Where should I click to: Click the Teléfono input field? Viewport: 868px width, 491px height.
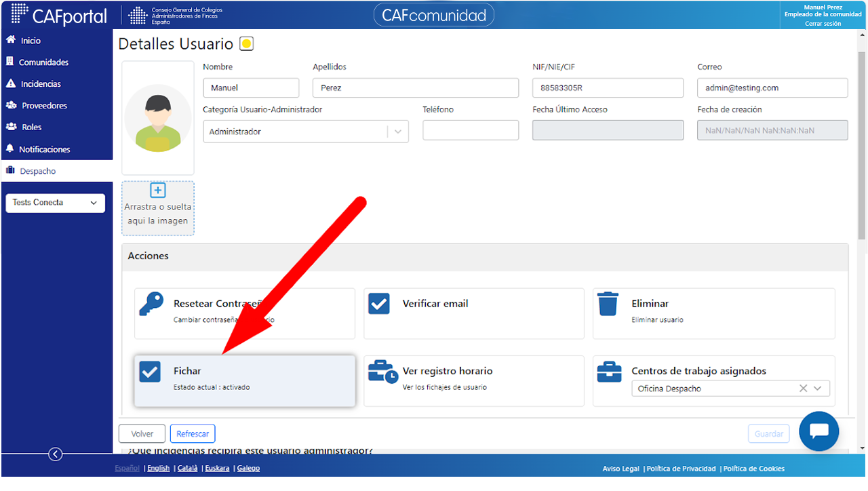click(x=471, y=130)
